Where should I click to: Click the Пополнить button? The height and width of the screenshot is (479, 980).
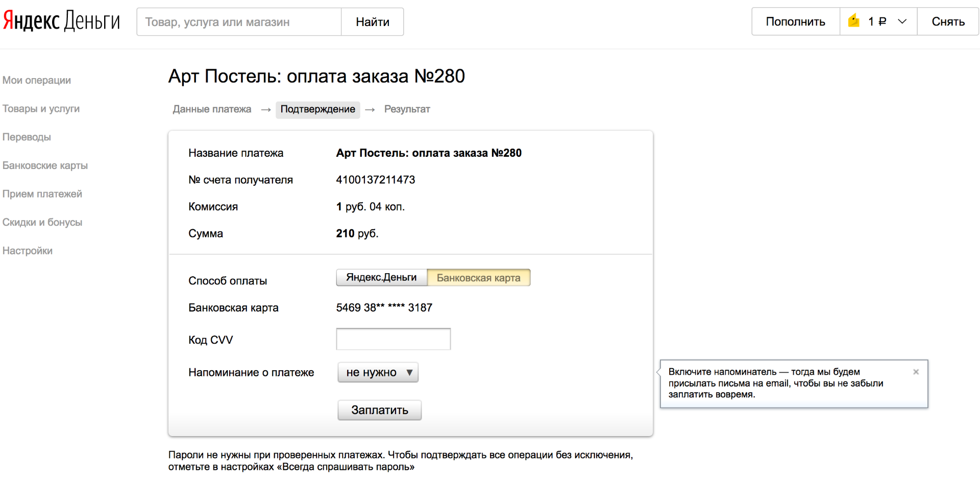[x=795, y=21]
